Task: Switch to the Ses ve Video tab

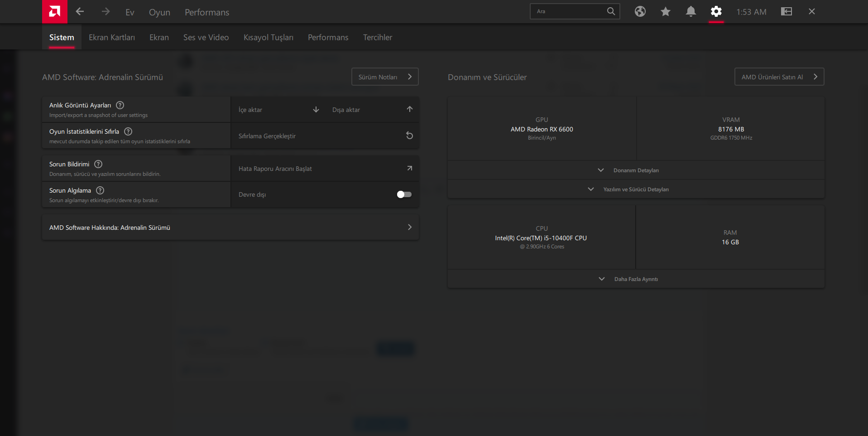Action: 206,37
